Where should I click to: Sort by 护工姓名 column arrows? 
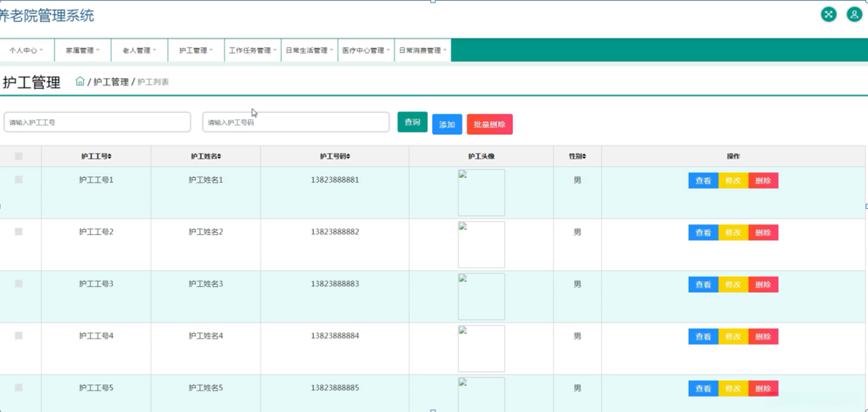(220, 156)
